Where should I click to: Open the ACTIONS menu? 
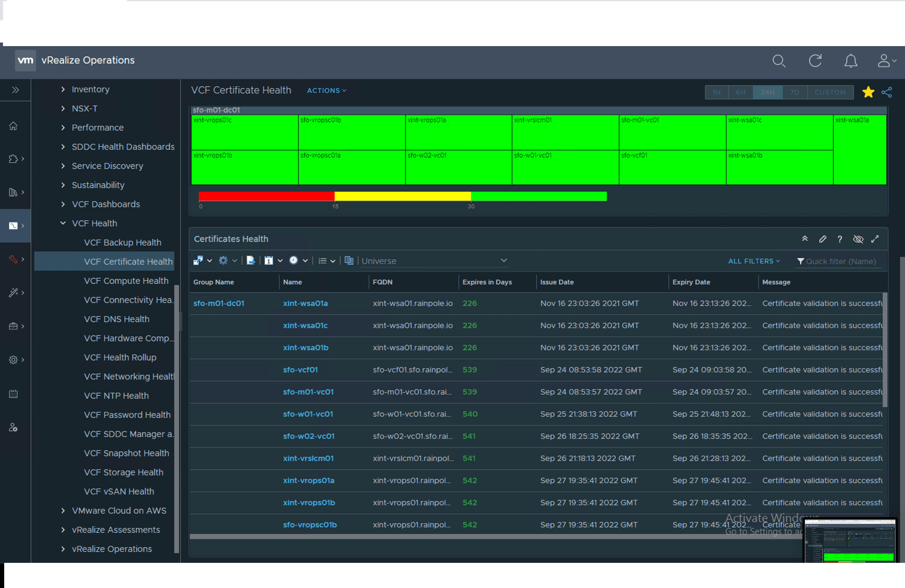tap(326, 90)
